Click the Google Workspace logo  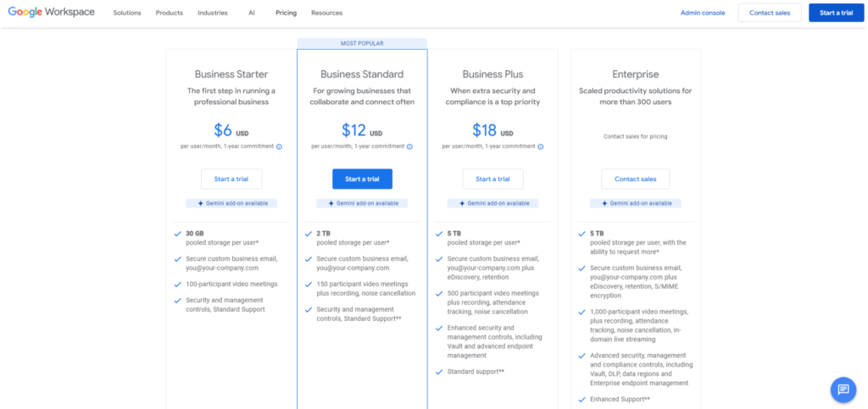click(x=52, y=13)
